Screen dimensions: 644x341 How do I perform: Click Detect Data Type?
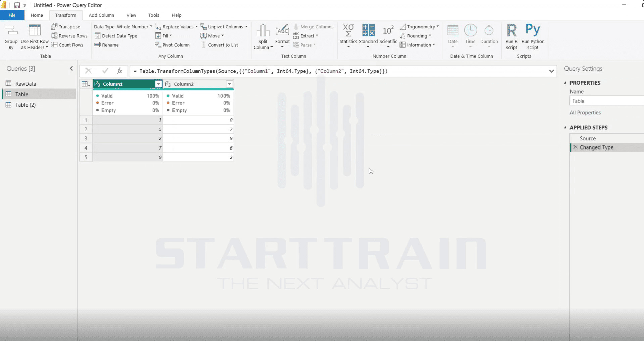[x=116, y=36]
